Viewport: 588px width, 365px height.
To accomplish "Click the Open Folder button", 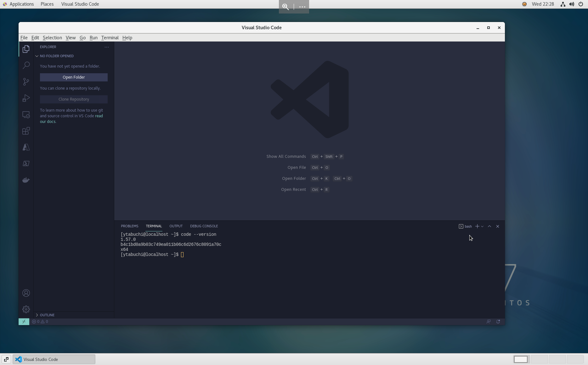I will (x=74, y=77).
